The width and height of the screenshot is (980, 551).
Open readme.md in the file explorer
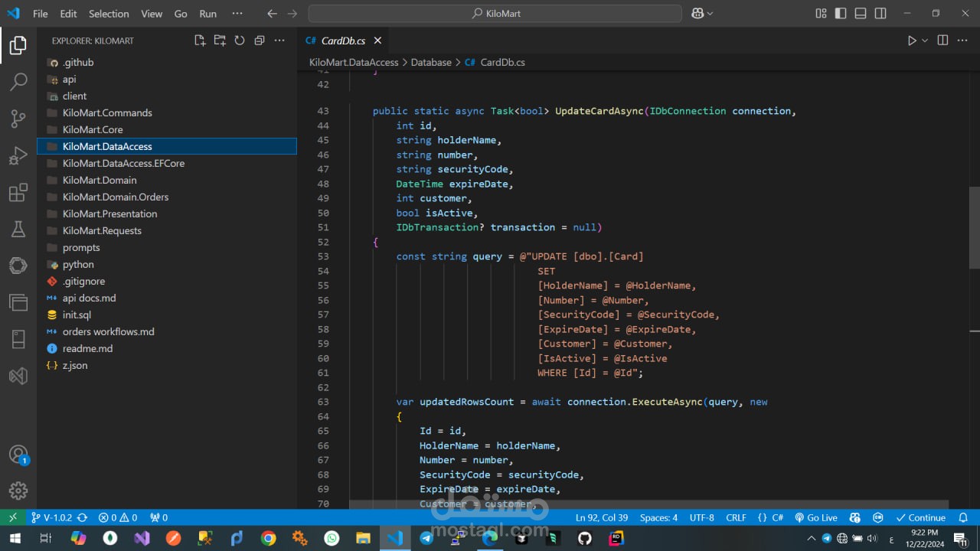pos(87,348)
